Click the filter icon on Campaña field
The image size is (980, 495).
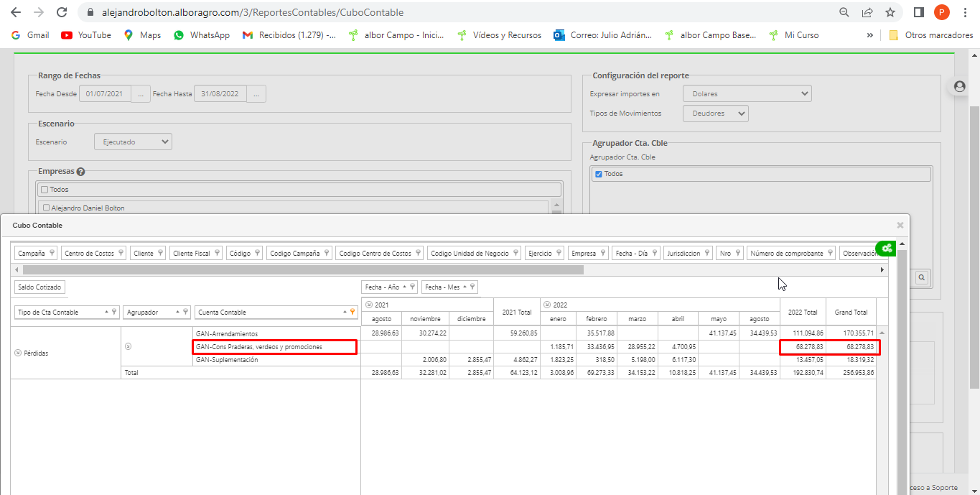[x=51, y=254]
